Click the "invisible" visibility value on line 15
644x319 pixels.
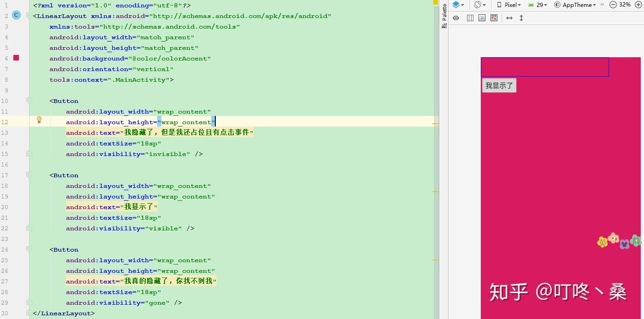(x=167, y=154)
